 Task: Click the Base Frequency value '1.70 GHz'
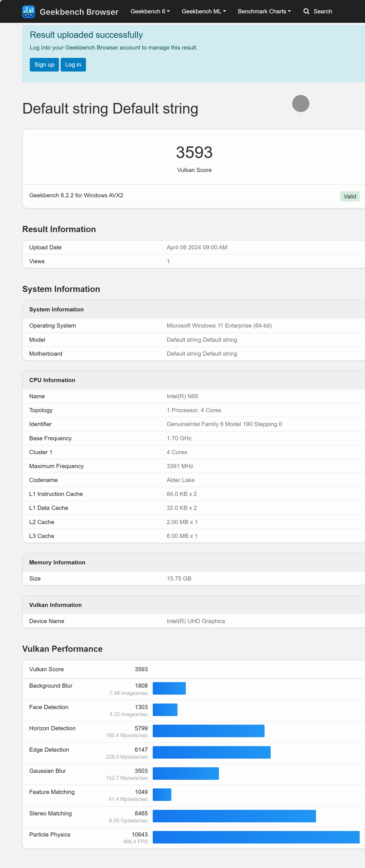click(x=179, y=438)
